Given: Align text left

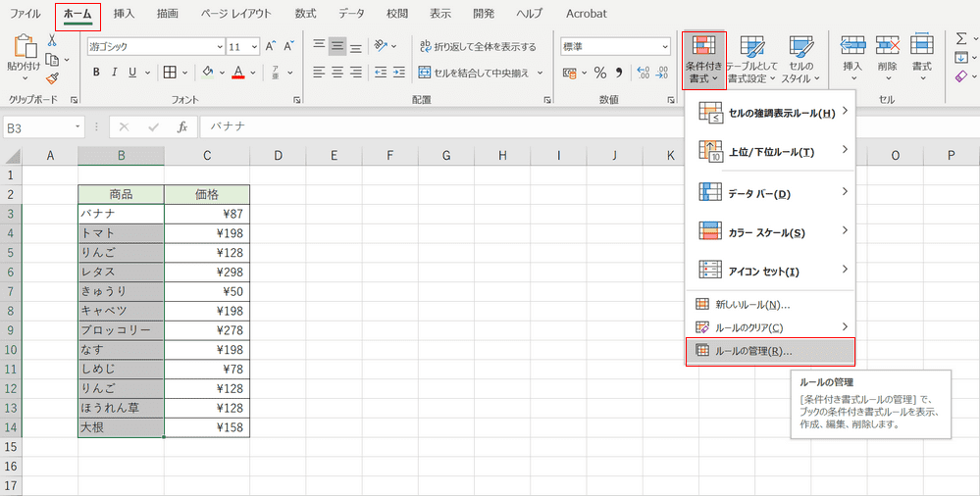Looking at the screenshot, I should click(x=320, y=73).
